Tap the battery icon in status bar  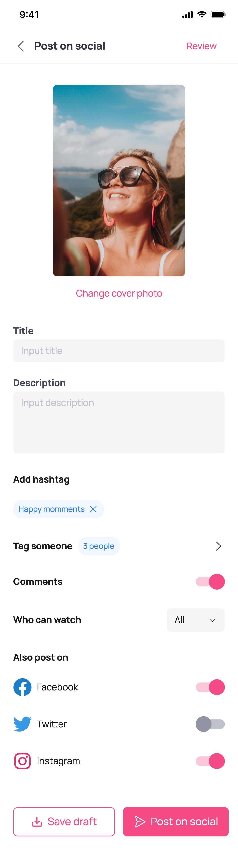coord(218,14)
